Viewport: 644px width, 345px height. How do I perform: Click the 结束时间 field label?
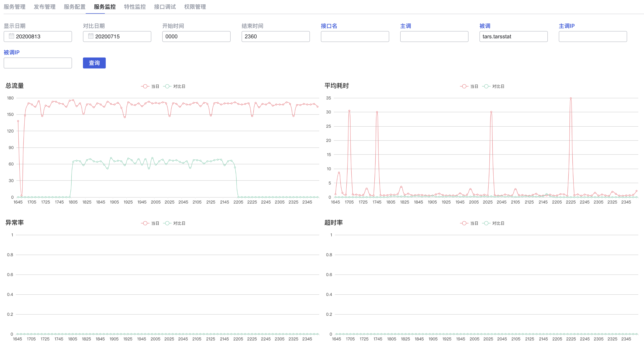click(252, 26)
